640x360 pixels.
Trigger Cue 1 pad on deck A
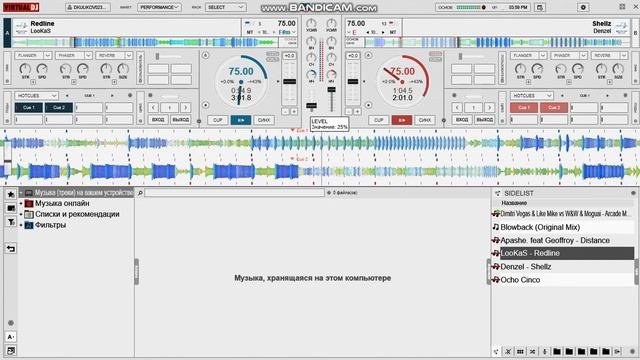tap(29, 108)
